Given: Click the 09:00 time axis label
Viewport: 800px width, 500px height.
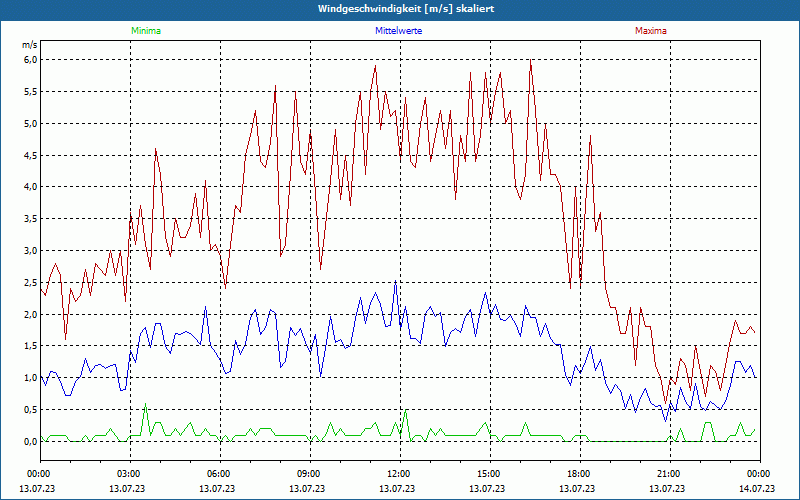Looking at the screenshot, I should [x=310, y=474].
